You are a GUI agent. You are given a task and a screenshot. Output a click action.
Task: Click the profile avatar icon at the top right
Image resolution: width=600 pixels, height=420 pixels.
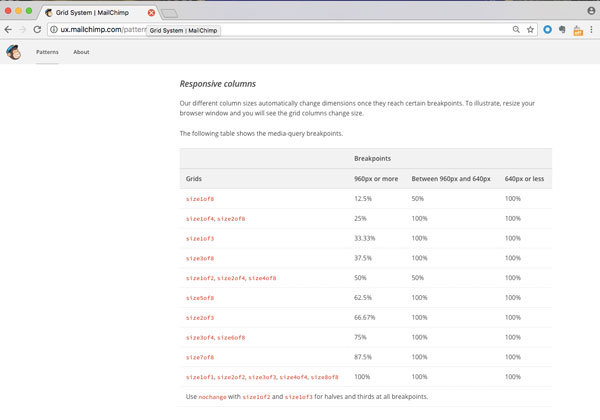coord(591,11)
